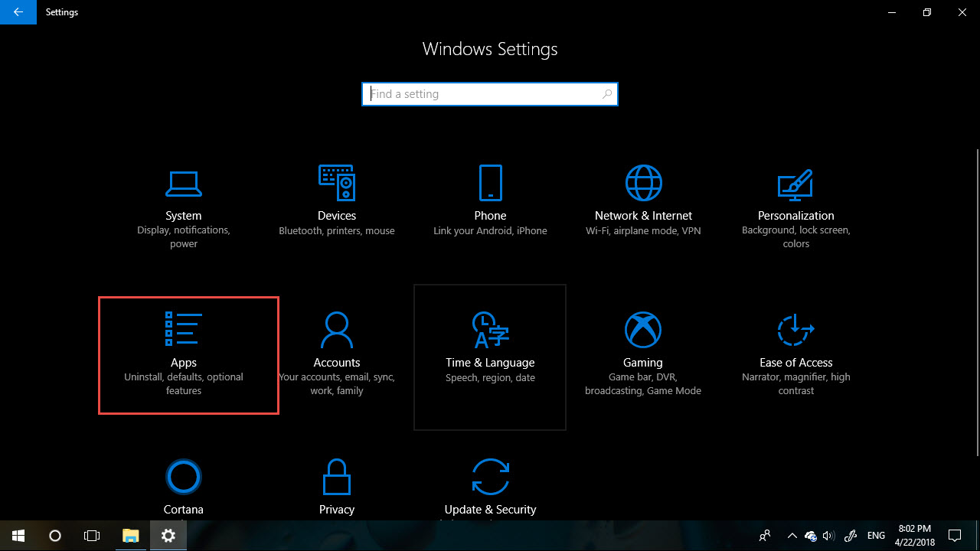Image resolution: width=980 pixels, height=551 pixels.
Task: Open Devices settings keyboard and speaker icon
Action: point(337,183)
